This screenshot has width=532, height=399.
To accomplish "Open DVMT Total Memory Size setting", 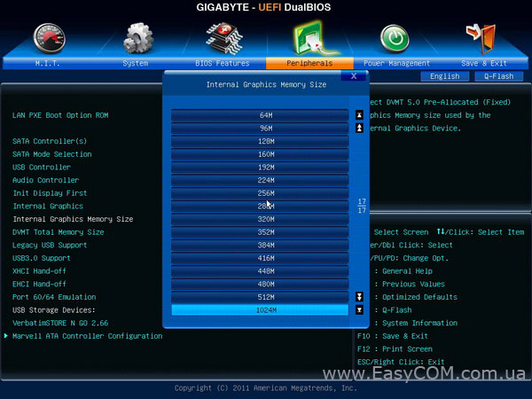I will [58, 232].
